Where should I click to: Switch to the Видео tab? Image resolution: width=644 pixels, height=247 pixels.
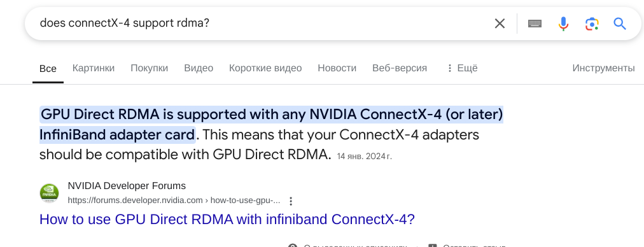(199, 68)
